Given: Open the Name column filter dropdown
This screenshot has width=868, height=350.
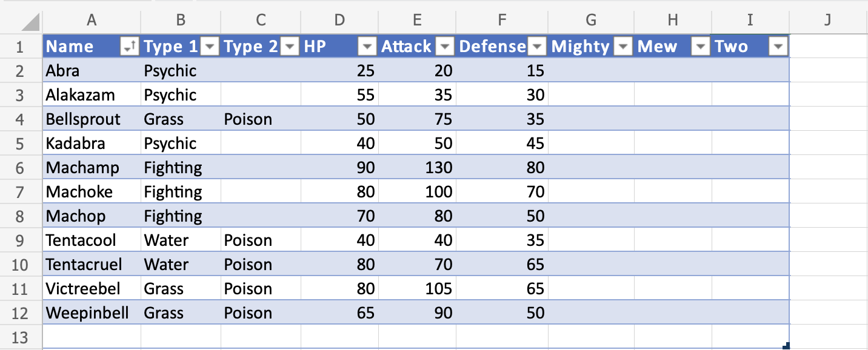Looking at the screenshot, I should click(130, 47).
